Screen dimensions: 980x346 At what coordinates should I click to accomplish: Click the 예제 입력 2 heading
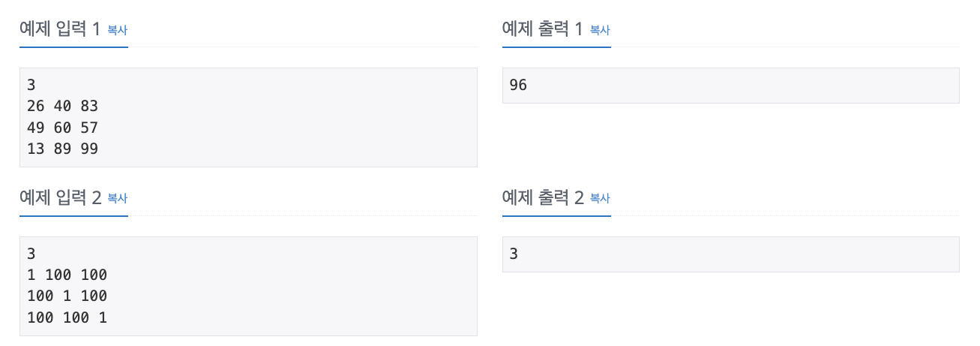59,198
